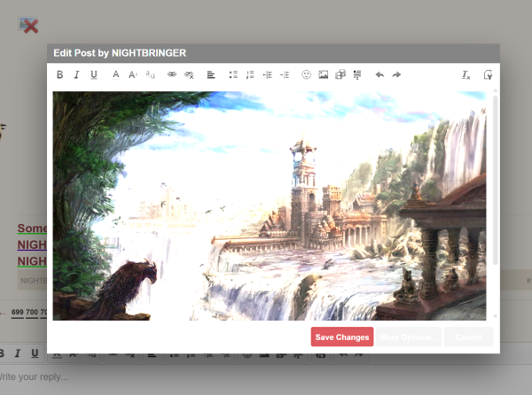Insert a bulleted list
The height and width of the screenshot is (395, 532).
(x=233, y=75)
